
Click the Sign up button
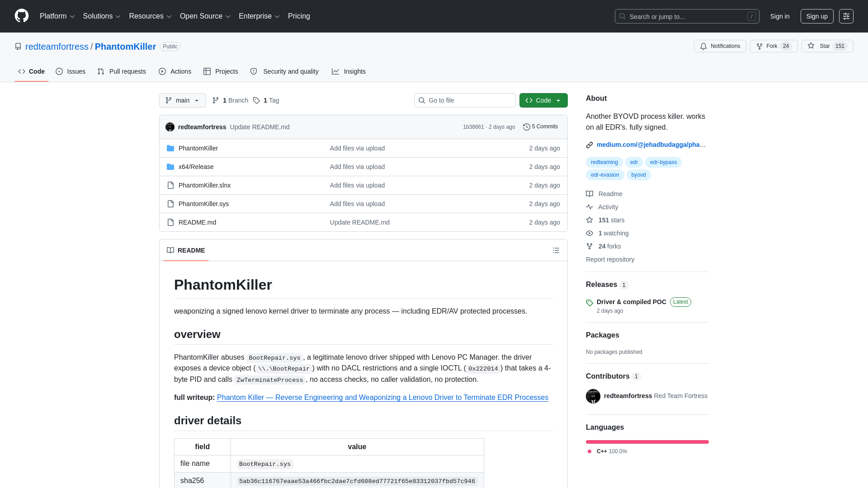tap(817, 16)
